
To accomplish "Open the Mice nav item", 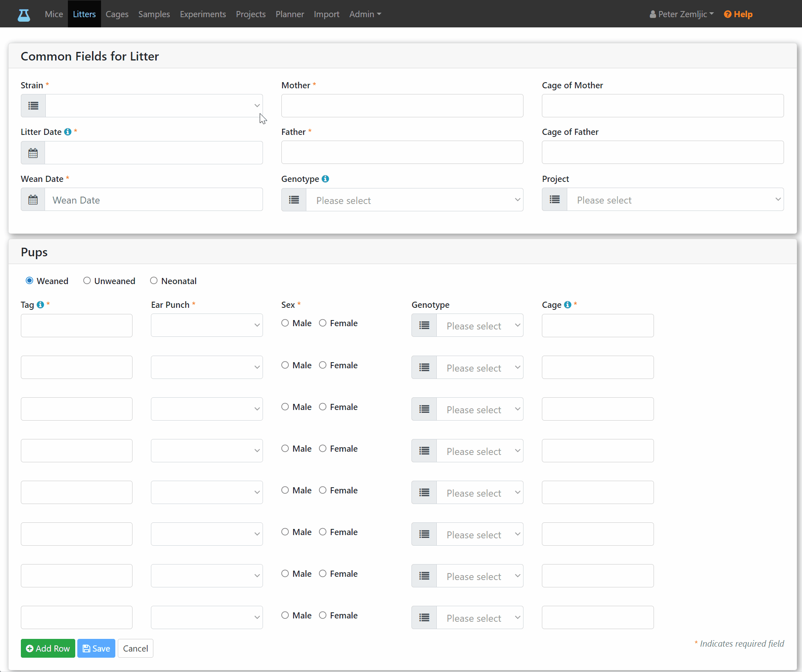I will point(54,14).
